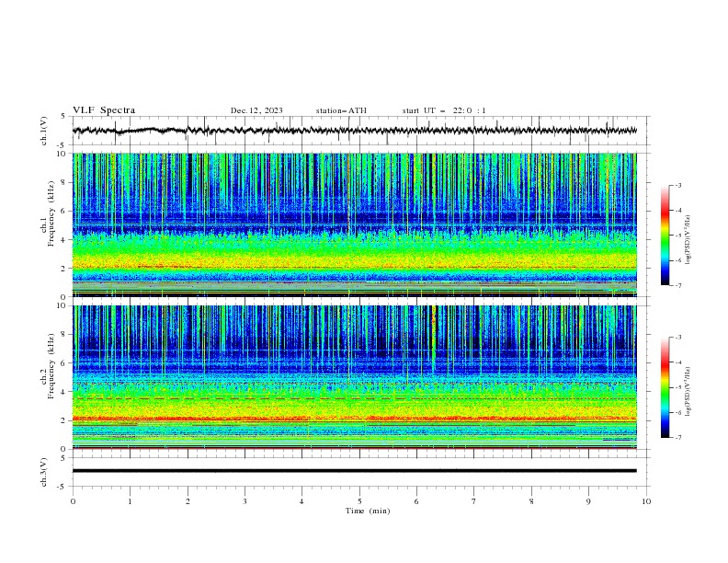Click the "8" kHz tick on the ch.1 frequency axis

(x=65, y=182)
